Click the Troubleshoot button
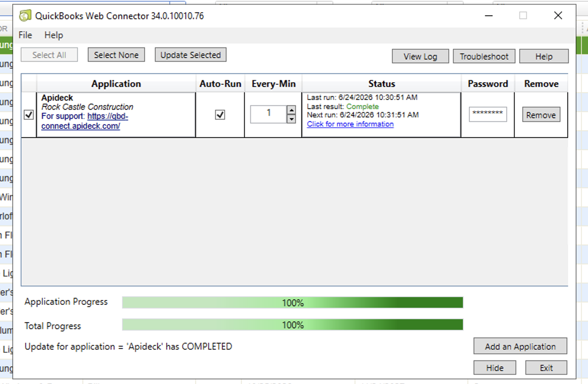Image resolution: width=588 pixels, height=384 pixels. click(x=484, y=56)
